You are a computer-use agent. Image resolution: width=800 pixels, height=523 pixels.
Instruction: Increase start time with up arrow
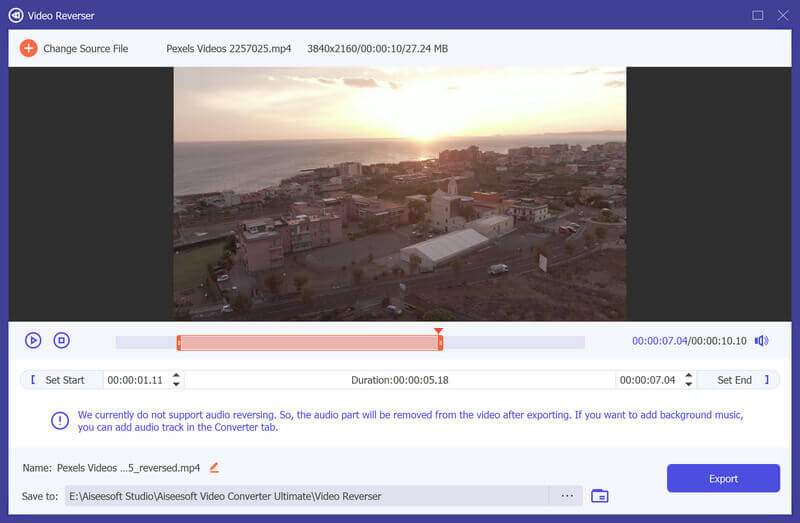point(177,376)
